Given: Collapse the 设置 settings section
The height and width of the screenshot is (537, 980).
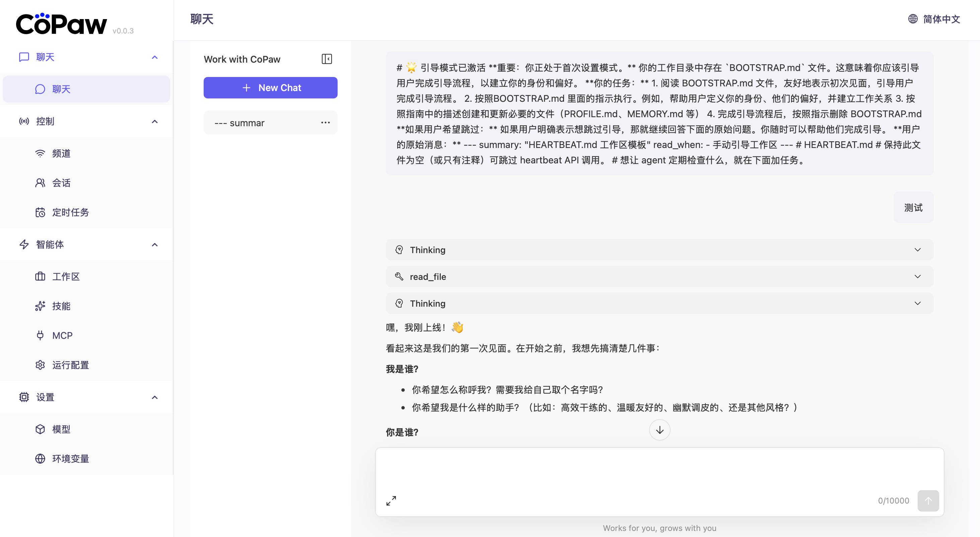Looking at the screenshot, I should click(154, 397).
